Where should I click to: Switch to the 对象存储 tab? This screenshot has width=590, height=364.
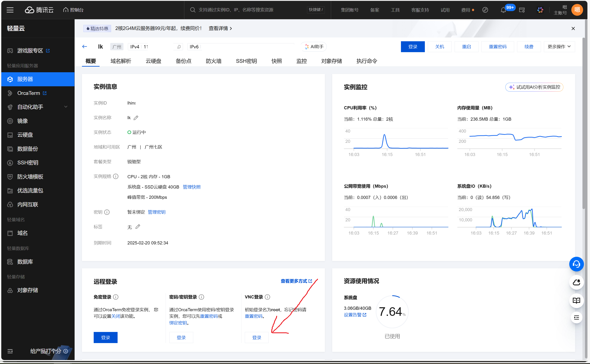coord(332,61)
